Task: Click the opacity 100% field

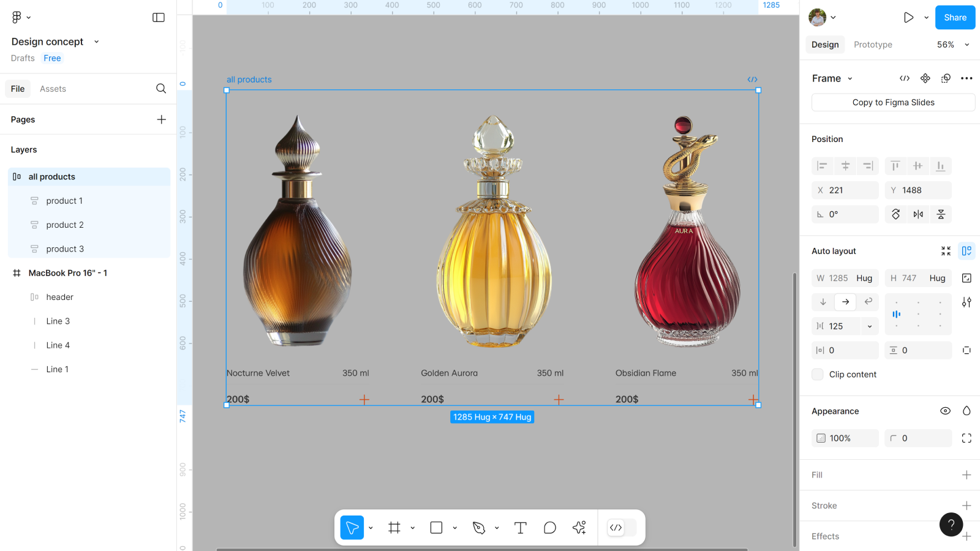Action: [x=845, y=438]
